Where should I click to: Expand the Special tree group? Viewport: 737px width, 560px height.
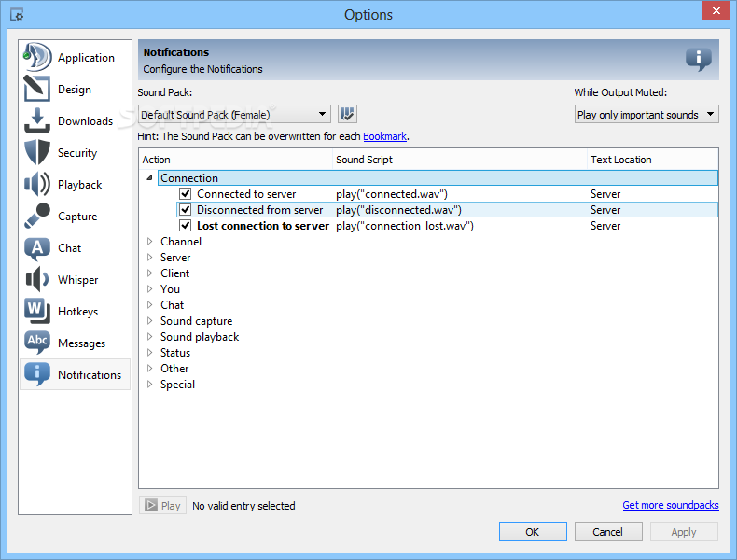(x=149, y=385)
